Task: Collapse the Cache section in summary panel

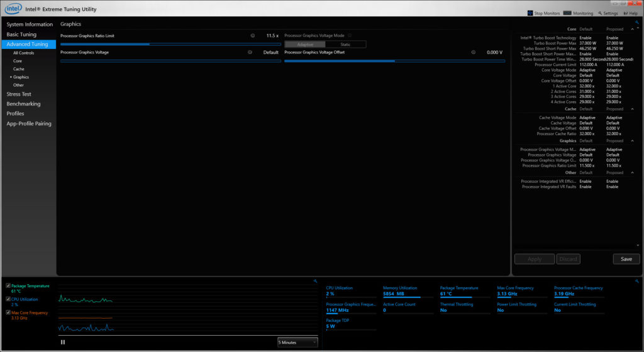Action: point(632,109)
